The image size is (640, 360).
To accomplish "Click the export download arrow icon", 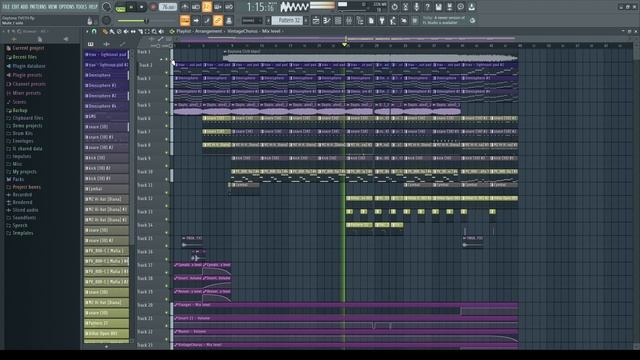I will click(x=471, y=7).
